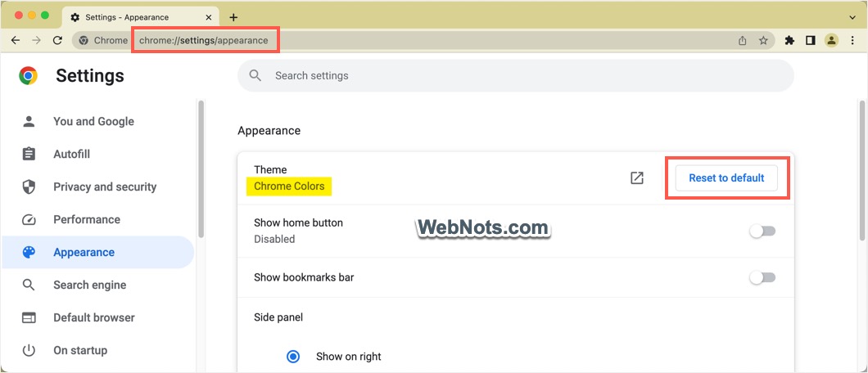Click the Appearance section heading
Image resolution: width=868 pixels, height=373 pixels.
(269, 131)
